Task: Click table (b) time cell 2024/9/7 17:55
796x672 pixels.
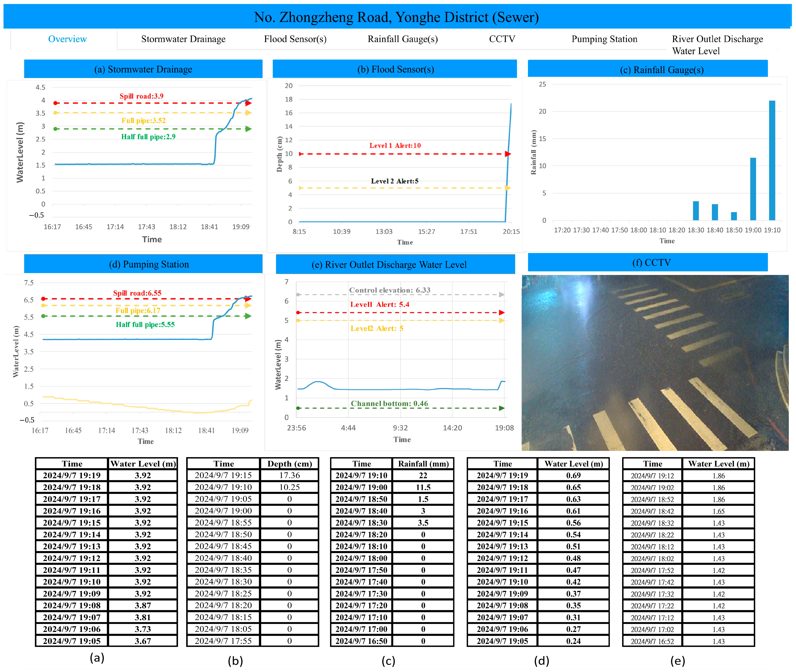Action: pos(223,641)
